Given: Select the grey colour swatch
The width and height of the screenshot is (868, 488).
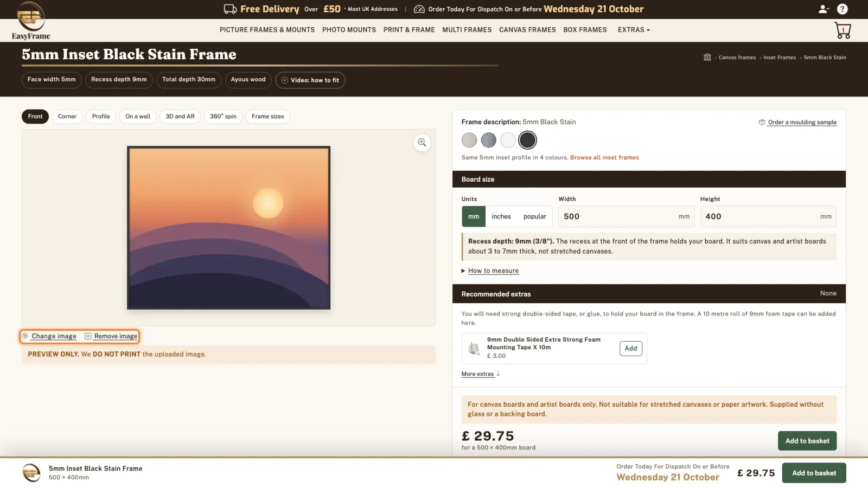Looking at the screenshot, I should (x=489, y=140).
